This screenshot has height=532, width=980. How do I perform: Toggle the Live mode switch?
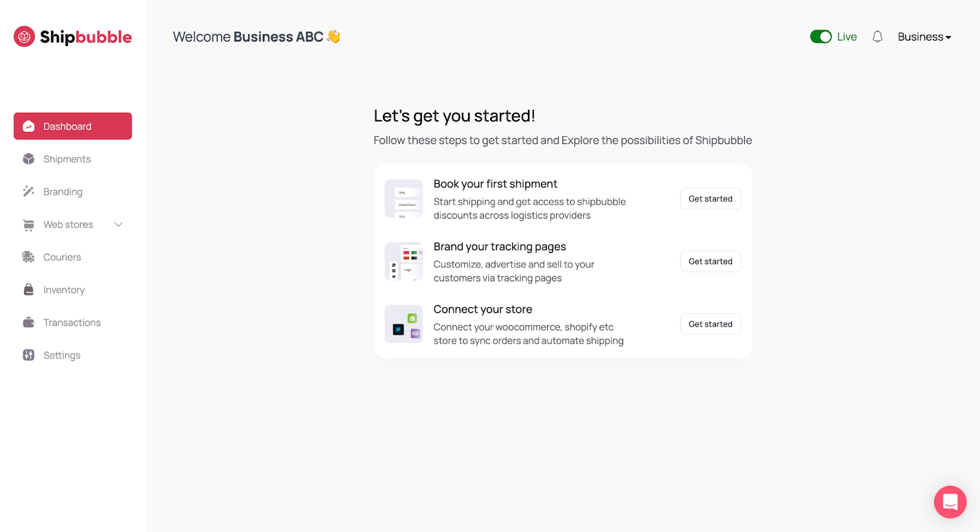(821, 37)
